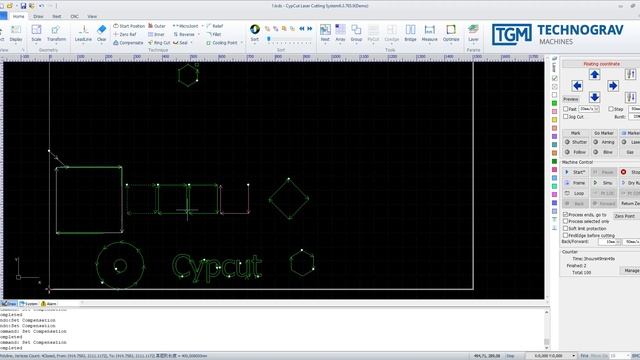Step to next sort item
The image size is (640, 360).
click(x=309, y=29)
